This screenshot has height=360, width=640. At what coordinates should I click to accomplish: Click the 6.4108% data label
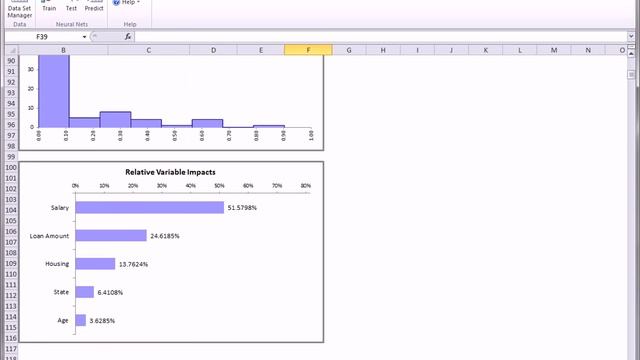coord(110,292)
